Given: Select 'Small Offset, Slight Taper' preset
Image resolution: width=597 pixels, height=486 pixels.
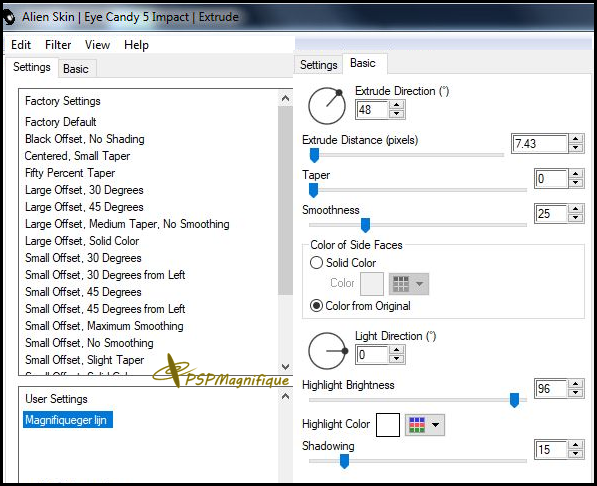Looking at the screenshot, I should coord(85,360).
